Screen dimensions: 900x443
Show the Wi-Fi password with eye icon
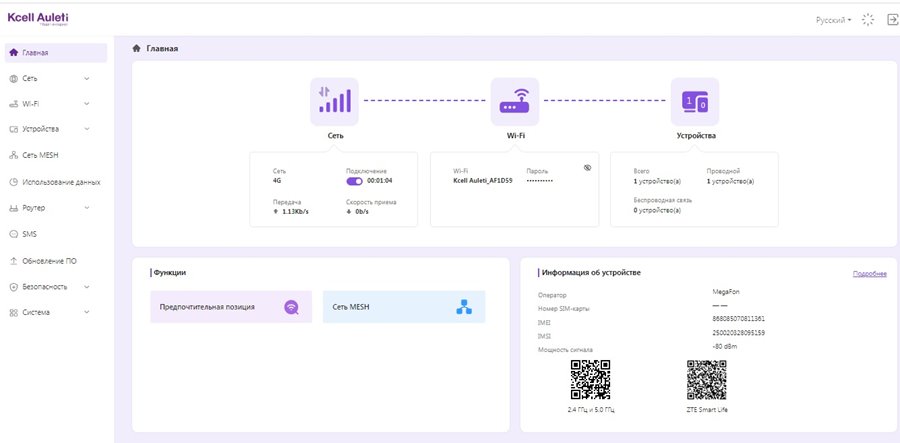click(587, 168)
